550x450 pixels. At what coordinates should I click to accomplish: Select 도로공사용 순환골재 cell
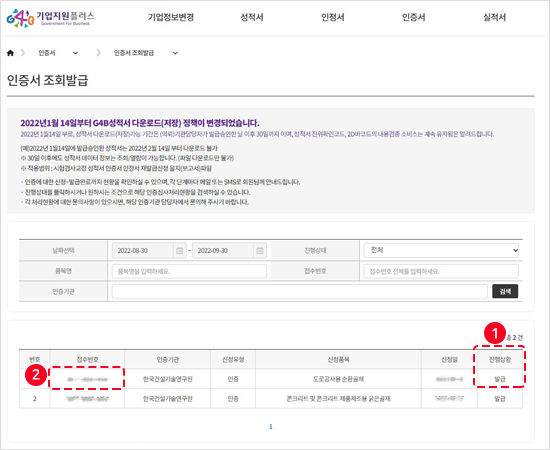[338, 379]
